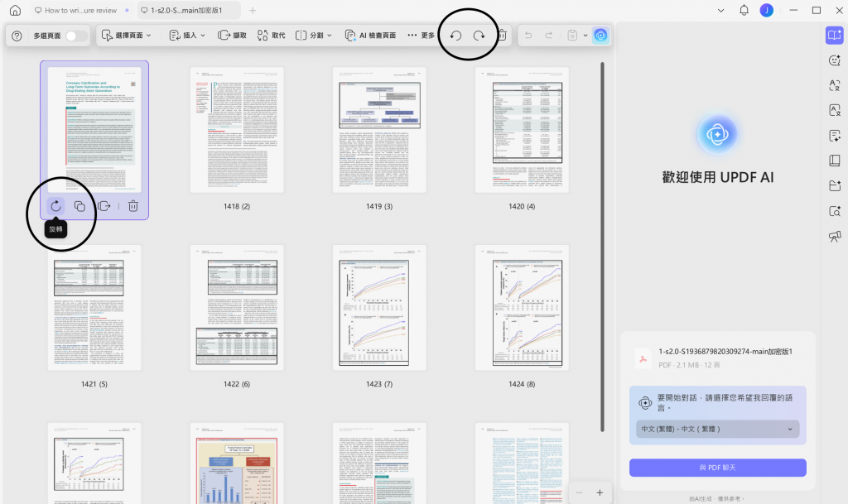
Task: Select page thumbnail 1420 (4)
Action: point(522,130)
